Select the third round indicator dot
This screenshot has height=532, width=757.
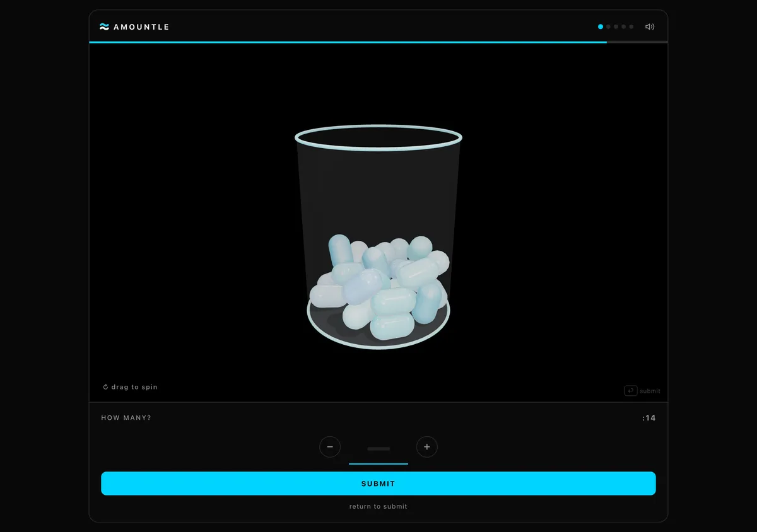pyautogui.click(x=616, y=27)
